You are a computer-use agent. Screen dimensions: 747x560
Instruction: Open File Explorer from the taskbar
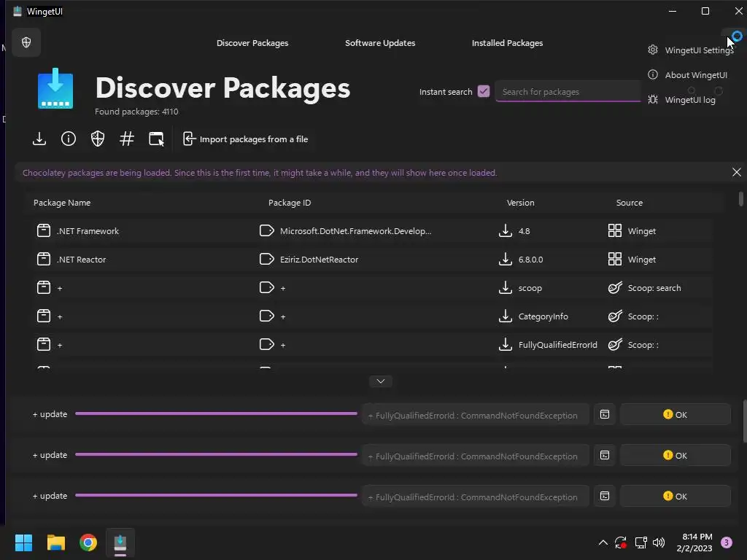pos(55,542)
